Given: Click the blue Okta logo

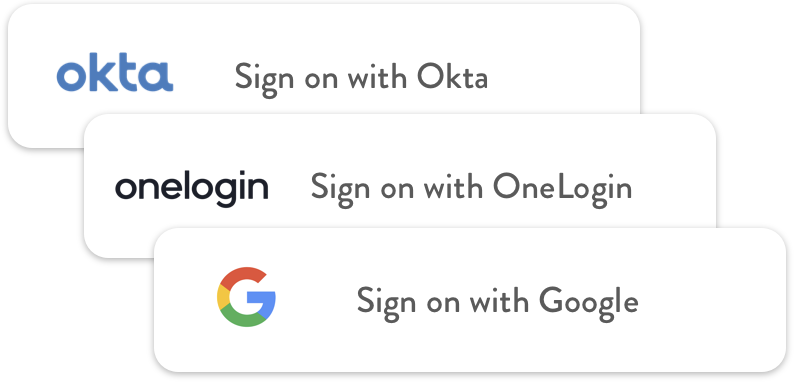Looking at the screenshot, I should pos(115,72).
